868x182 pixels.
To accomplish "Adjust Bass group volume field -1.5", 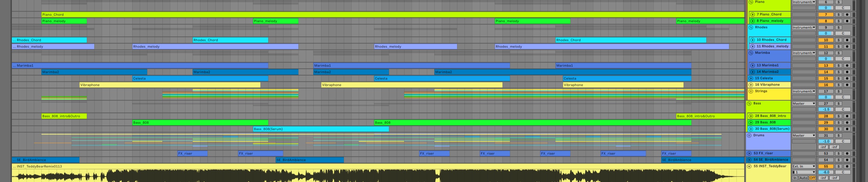I will coord(826,109).
